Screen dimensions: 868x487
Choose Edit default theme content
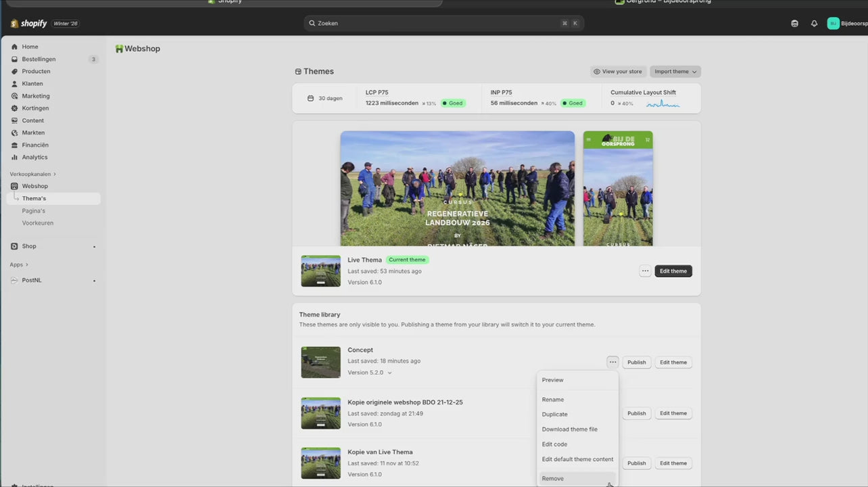(x=577, y=459)
